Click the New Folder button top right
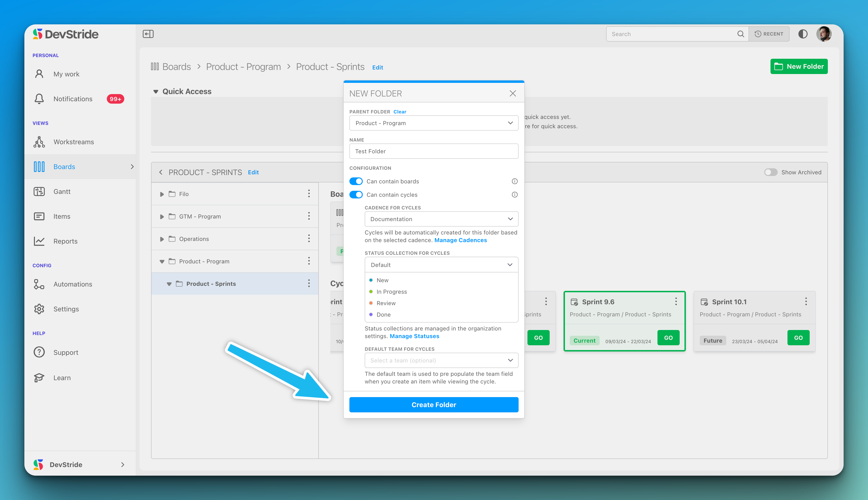 tap(799, 66)
